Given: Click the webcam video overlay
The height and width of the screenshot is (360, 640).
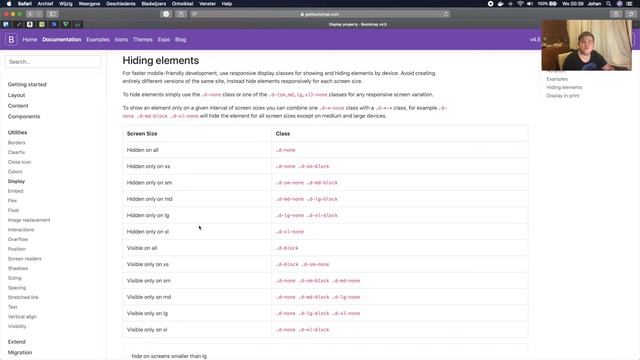Looking at the screenshot, I should [586, 44].
